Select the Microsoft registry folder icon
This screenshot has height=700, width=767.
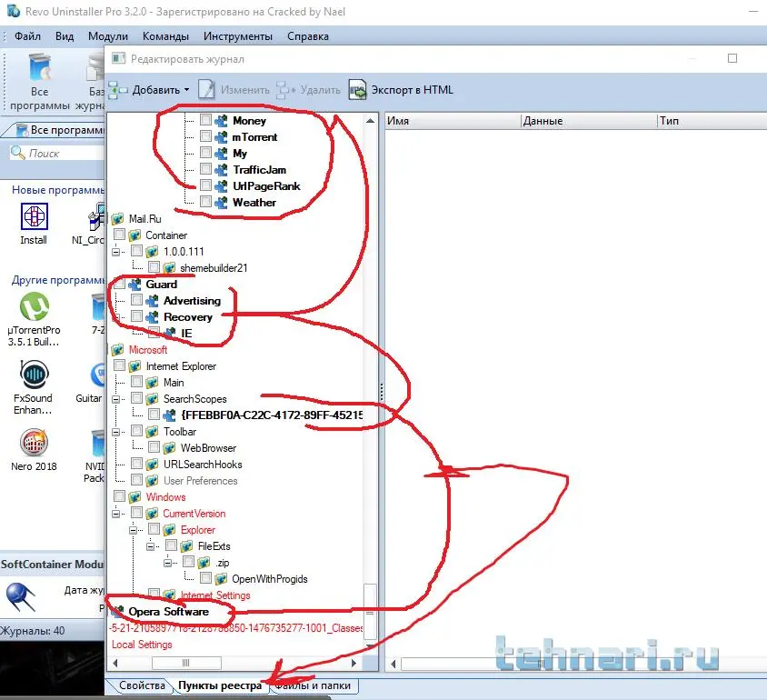pyautogui.click(x=117, y=350)
